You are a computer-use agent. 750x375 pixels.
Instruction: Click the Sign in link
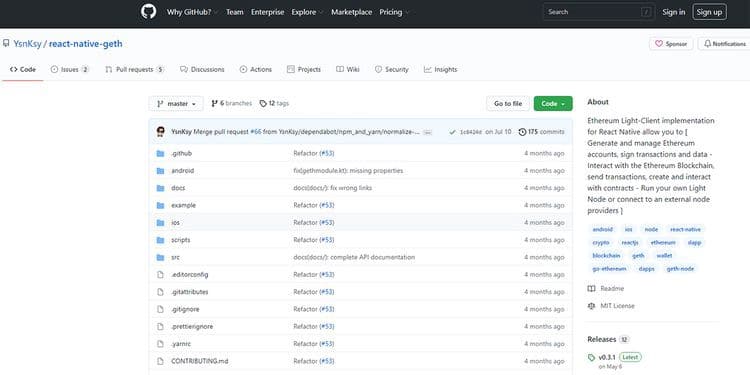click(673, 12)
